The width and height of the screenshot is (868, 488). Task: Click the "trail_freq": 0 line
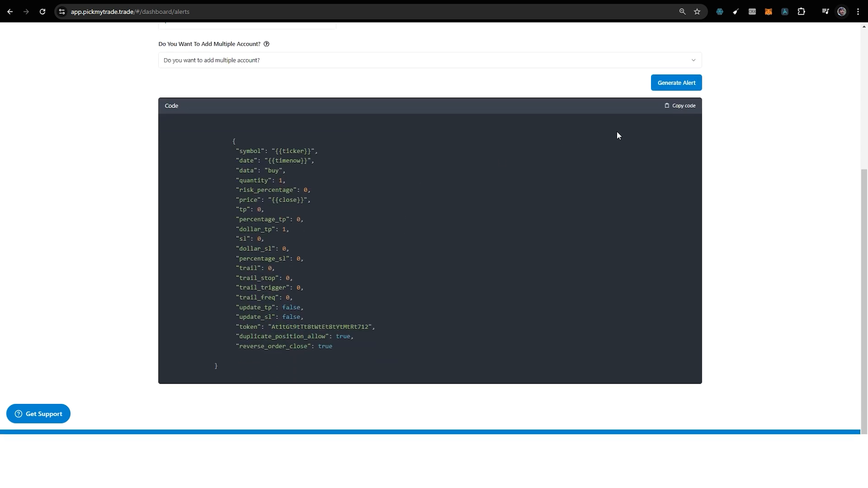coord(264,297)
